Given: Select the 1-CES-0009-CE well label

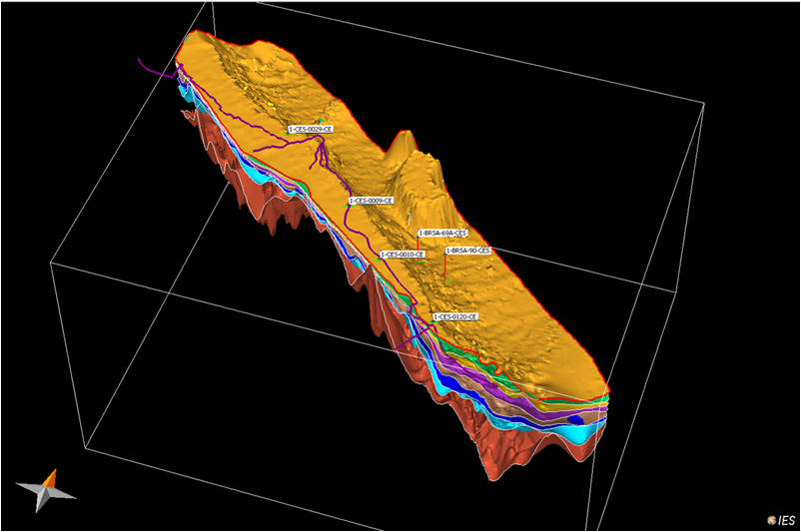Looking at the screenshot, I should (371, 201).
